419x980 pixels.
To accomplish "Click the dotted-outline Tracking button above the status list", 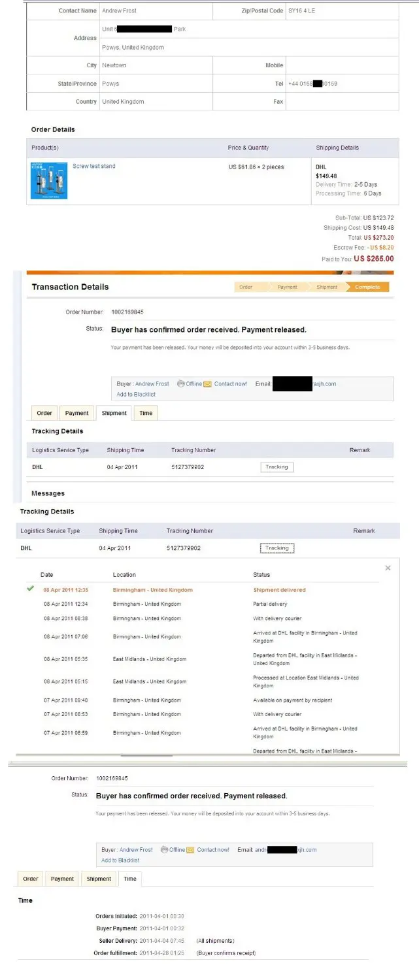I will [277, 548].
